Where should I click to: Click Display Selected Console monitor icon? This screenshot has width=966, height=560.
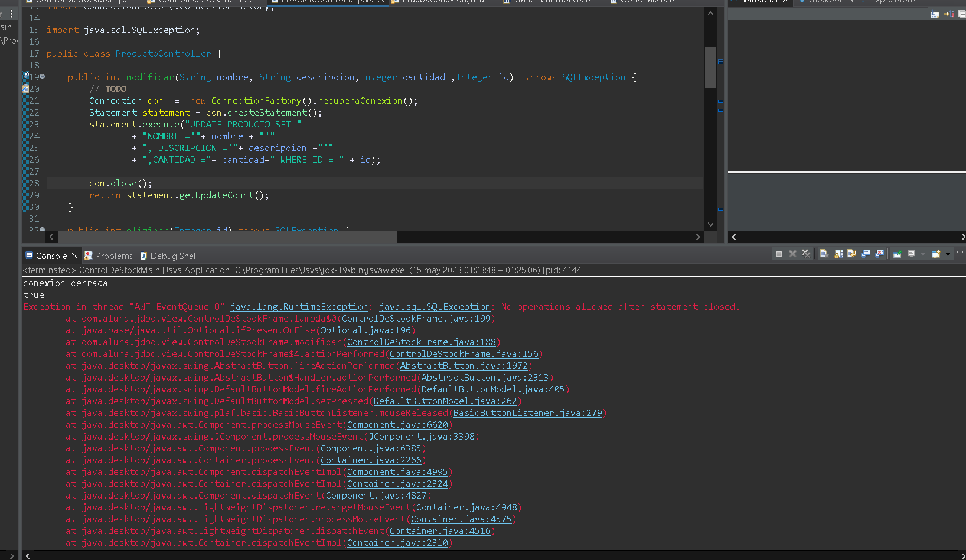tap(911, 254)
